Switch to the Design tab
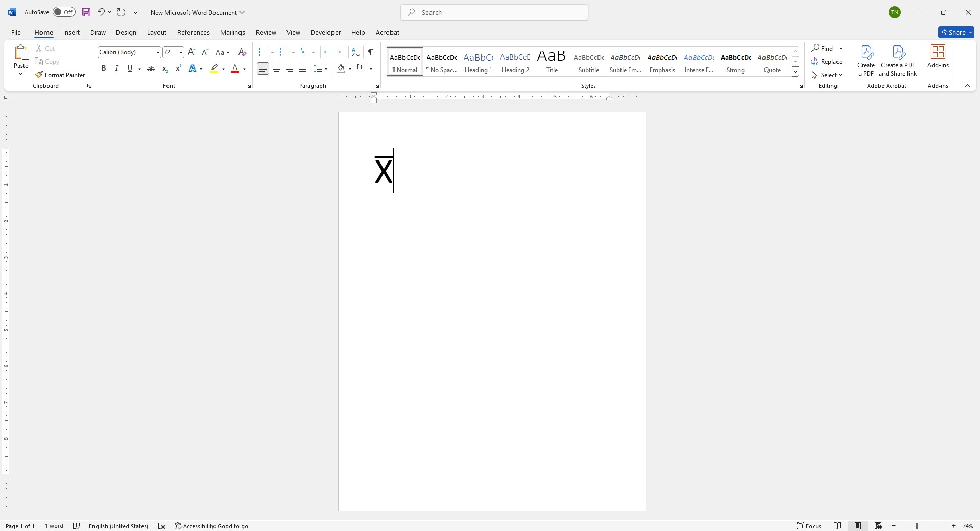 [x=126, y=32]
